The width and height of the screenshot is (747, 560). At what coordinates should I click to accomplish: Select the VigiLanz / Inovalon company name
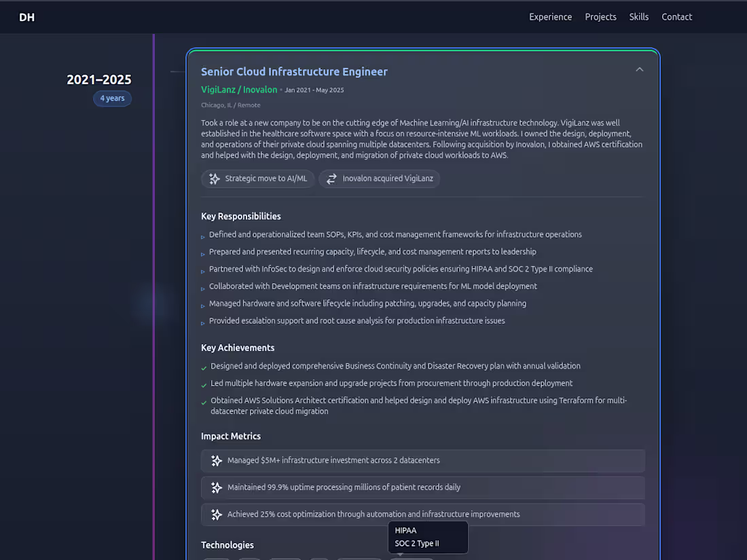(x=238, y=90)
